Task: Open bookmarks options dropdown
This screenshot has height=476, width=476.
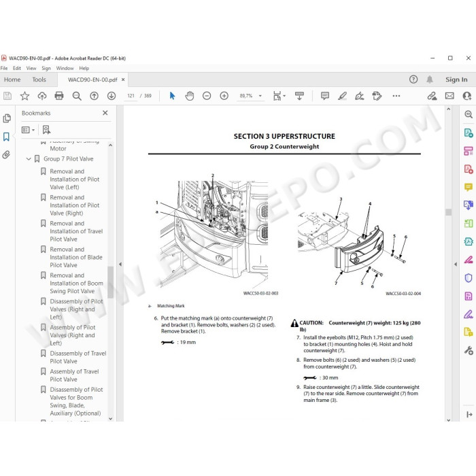Action: coord(29,130)
